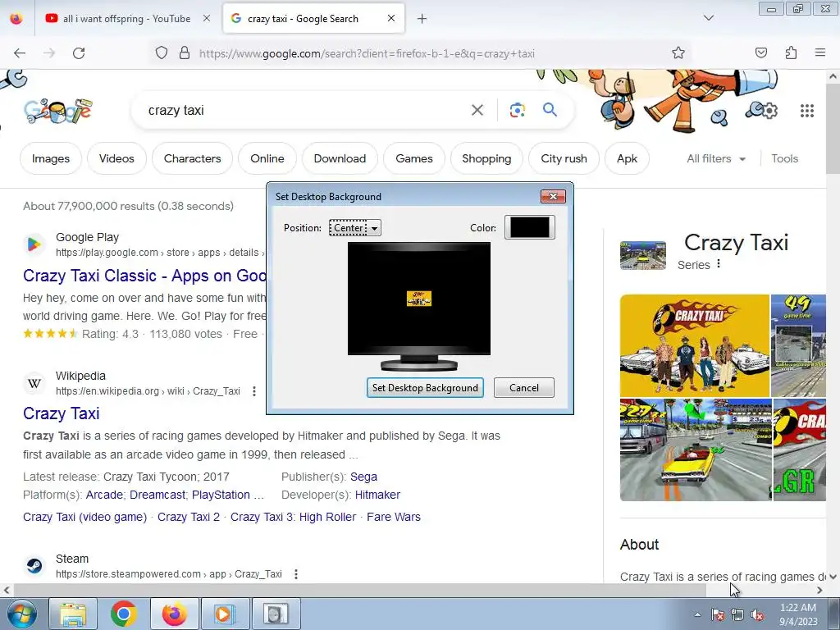The height and width of the screenshot is (630, 840).
Task: Follow the Dreamcast platform link
Action: (x=157, y=495)
